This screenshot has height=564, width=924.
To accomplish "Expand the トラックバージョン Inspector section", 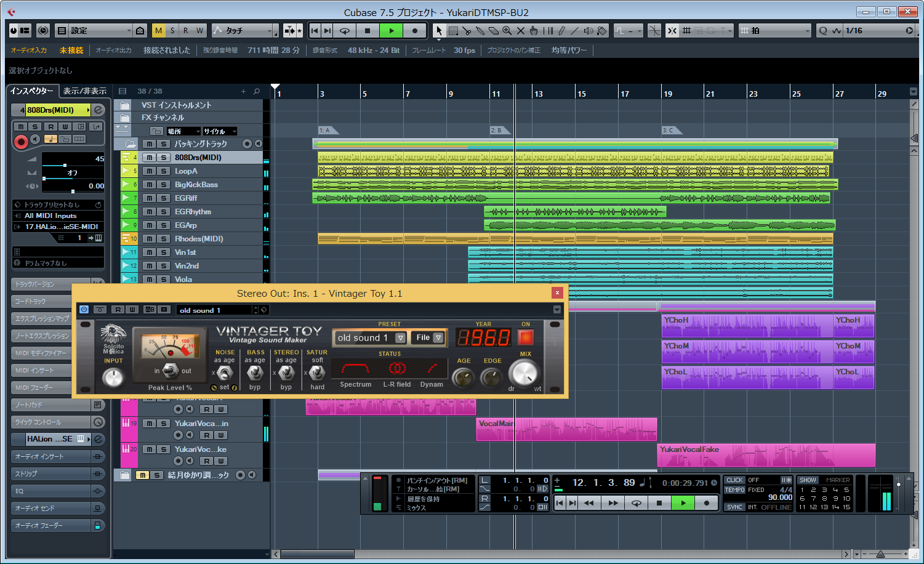I will pos(57,284).
